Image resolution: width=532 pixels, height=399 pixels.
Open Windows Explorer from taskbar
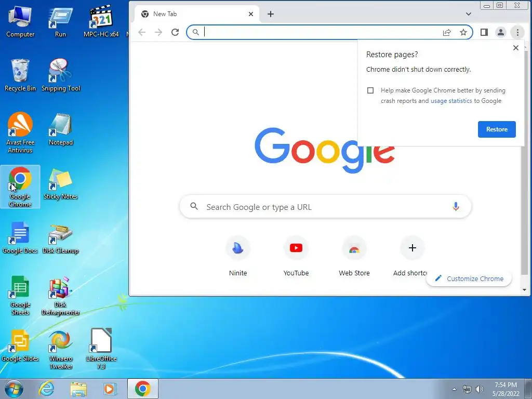click(x=78, y=389)
